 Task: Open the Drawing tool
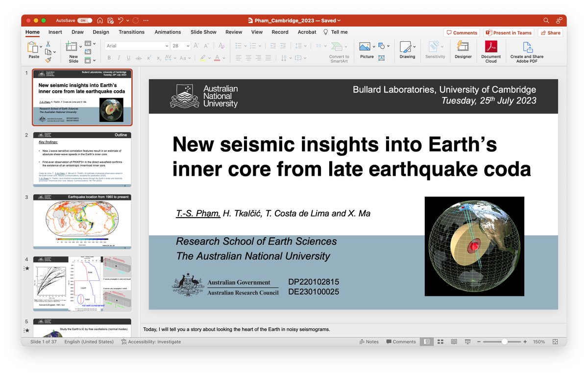click(x=407, y=50)
